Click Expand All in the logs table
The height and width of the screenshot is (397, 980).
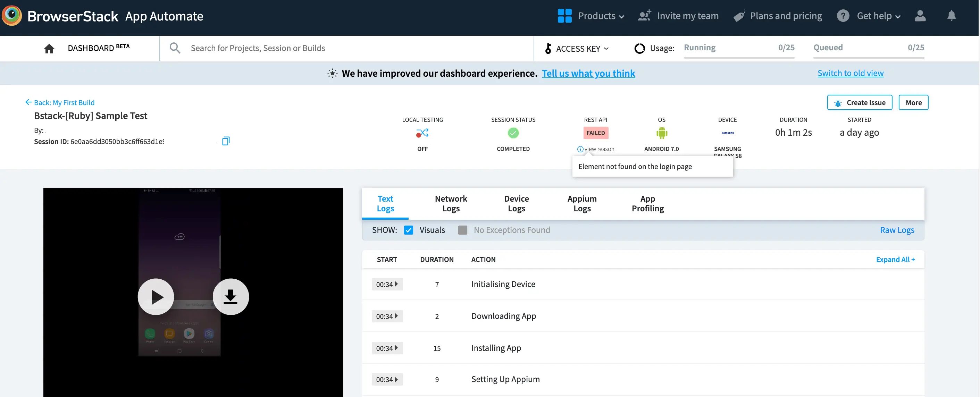tap(895, 259)
